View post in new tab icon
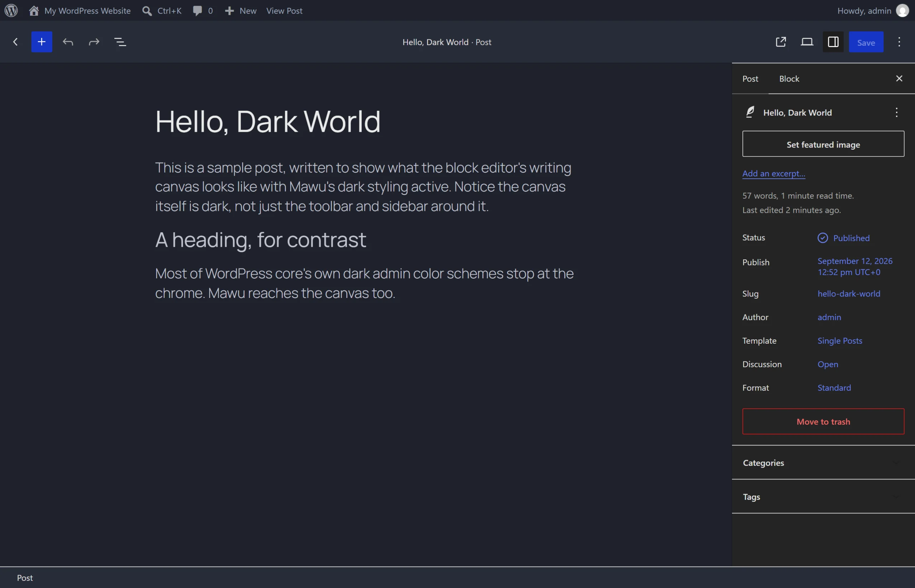The image size is (915, 588). coord(781,42)
